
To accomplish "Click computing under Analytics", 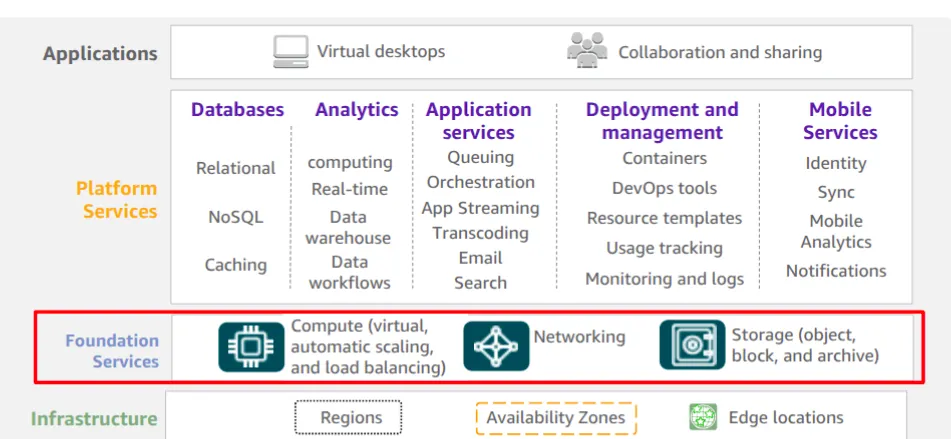I will click(x=350, y=163).
